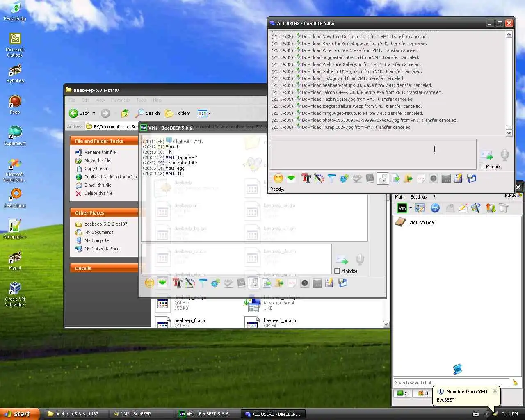The height and width of the screenshot is (420, 525).
Task: Open chat settings gear in ALL USERS toolbar
Action: click(x=344, y=178)
